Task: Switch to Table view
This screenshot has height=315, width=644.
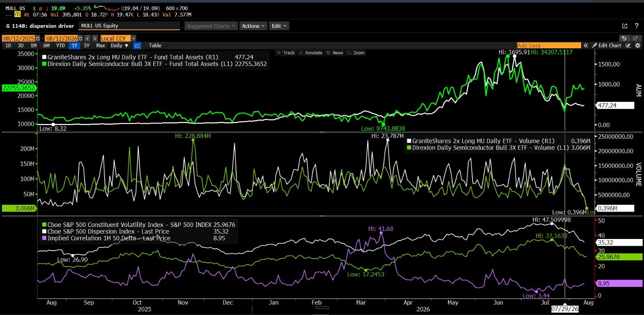Action: [x=155, y=45]
